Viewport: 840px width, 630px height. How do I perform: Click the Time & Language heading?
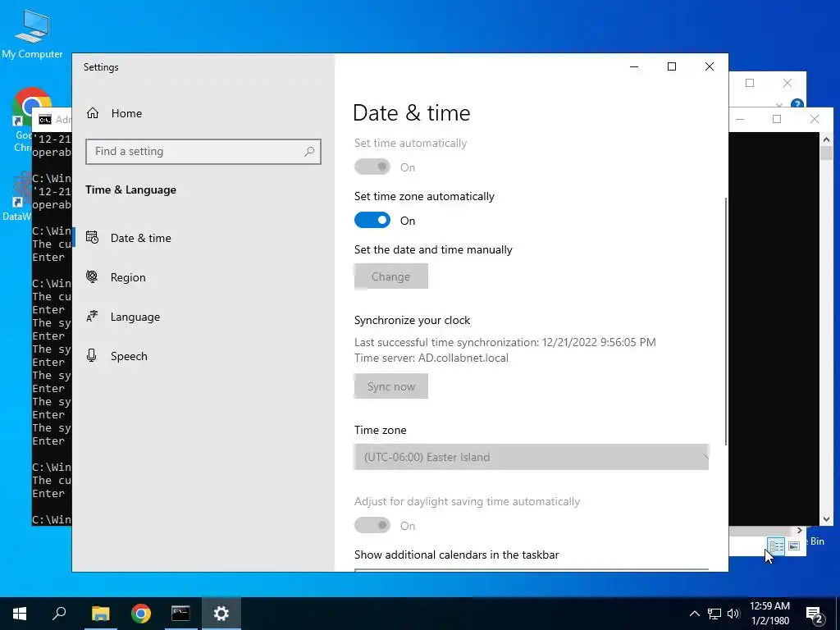tap(130, 189)
